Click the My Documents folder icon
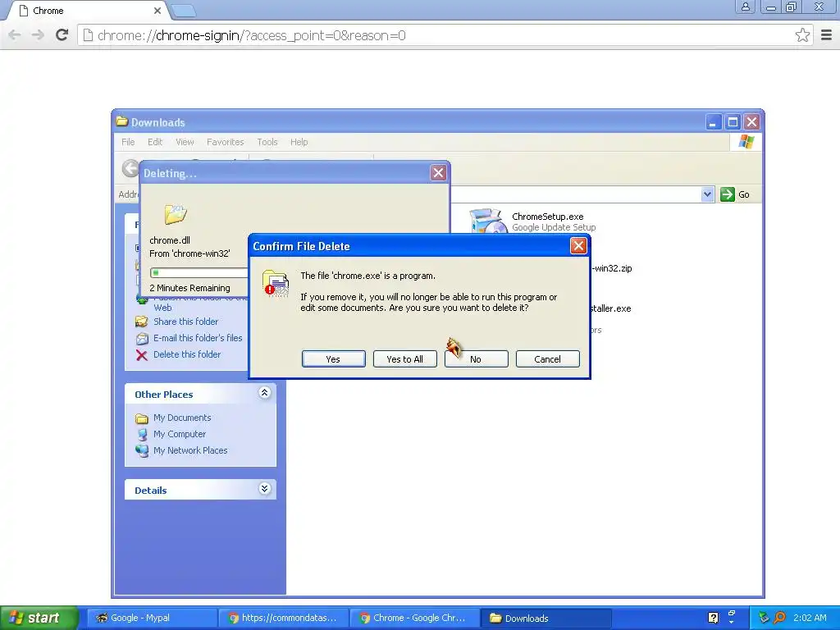Screen dimensions: 840x630 [x=142, y=418]
